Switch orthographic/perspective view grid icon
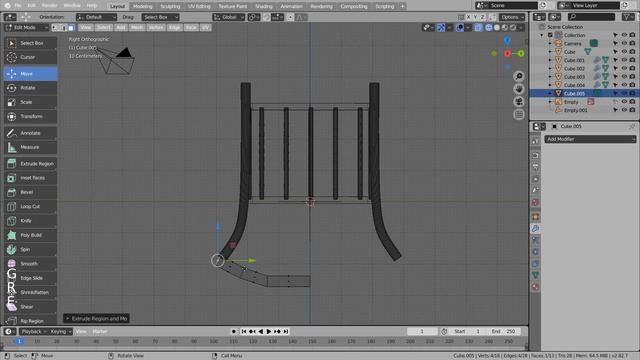This screenshot has width=640, height=360. (x=519, y=114)
